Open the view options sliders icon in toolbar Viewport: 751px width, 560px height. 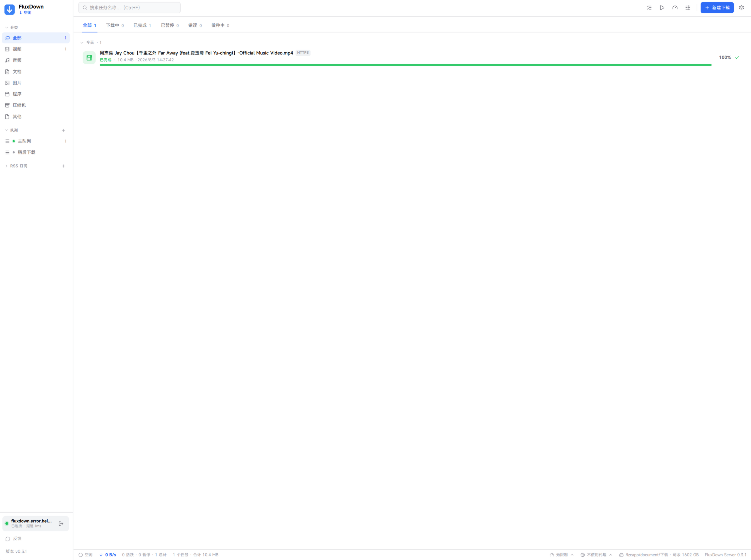point(688,7)
